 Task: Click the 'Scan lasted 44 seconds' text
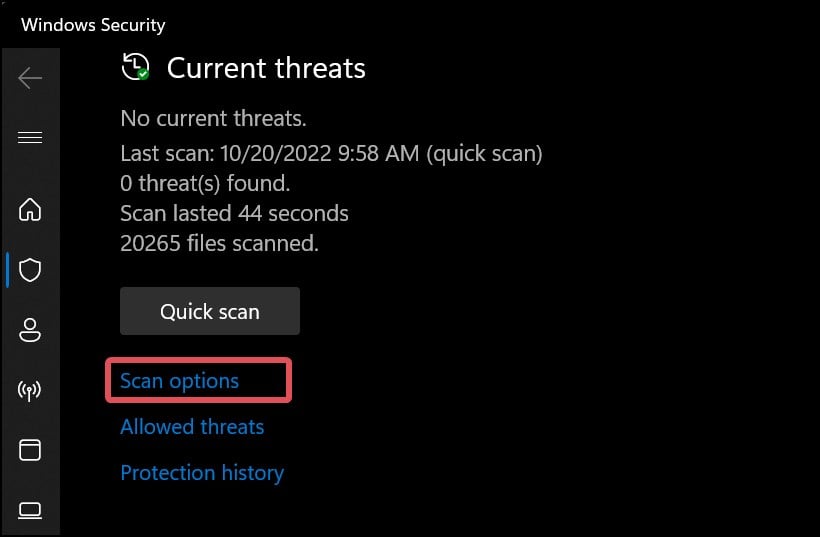(x=234, y=213)
